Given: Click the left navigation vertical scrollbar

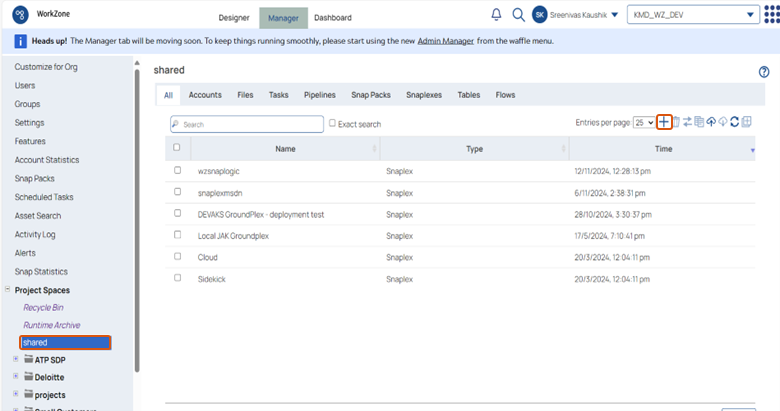Looking at the screenshot, I should coord(137,219).
